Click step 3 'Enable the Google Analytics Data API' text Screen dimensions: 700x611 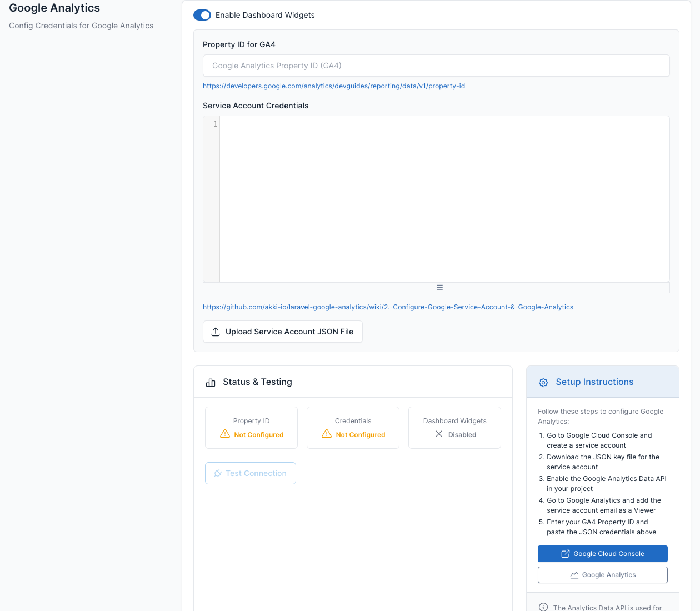606,484
